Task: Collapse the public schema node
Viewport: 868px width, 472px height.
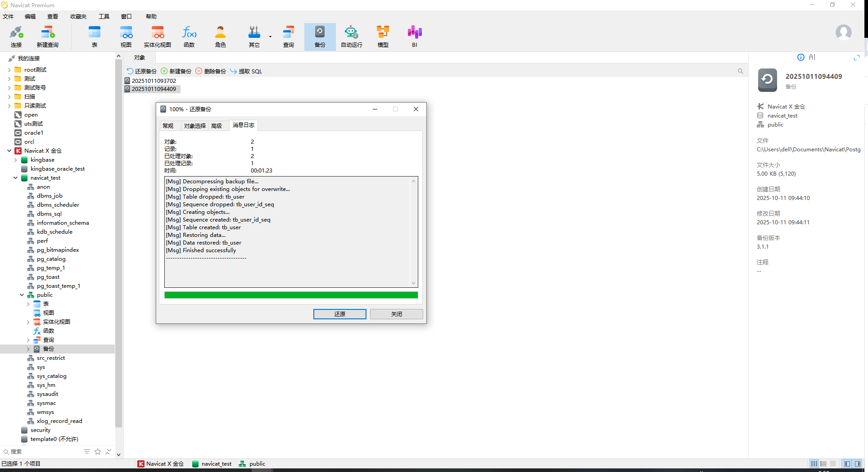Action: (22, 295)
